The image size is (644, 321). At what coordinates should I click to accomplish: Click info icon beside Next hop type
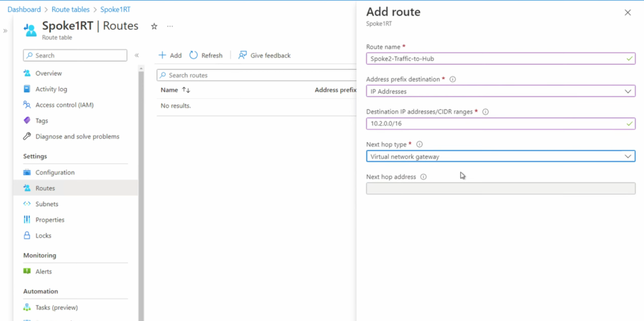(x=419, y=144)
